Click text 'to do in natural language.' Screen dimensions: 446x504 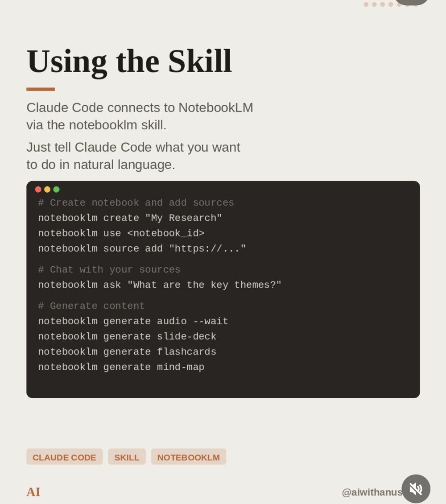[x=101, y=165]
